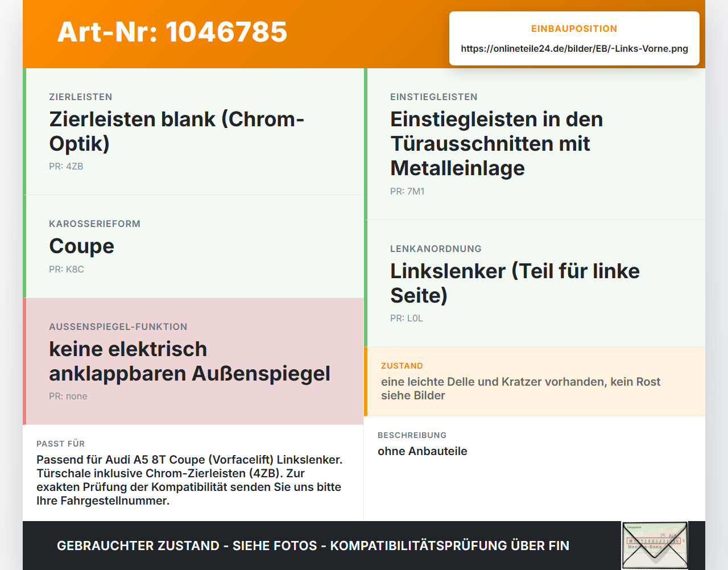Click the PR: none label

[68, 396]
